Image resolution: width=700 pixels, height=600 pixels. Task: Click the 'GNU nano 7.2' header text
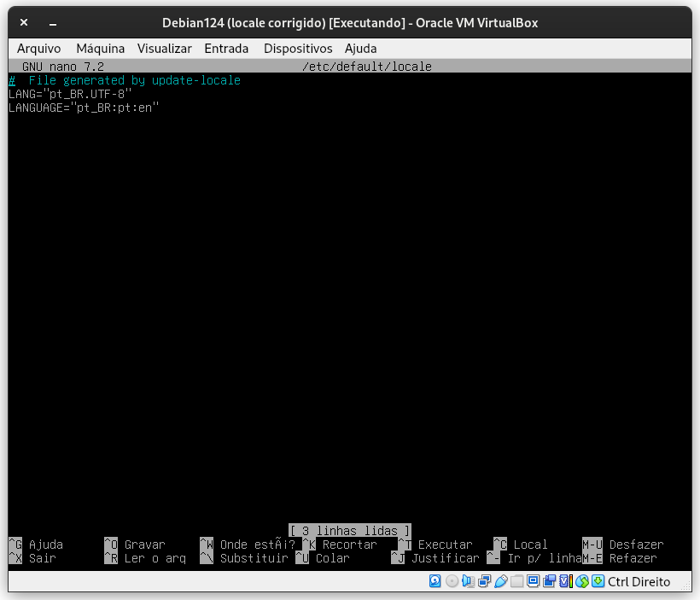63,67
